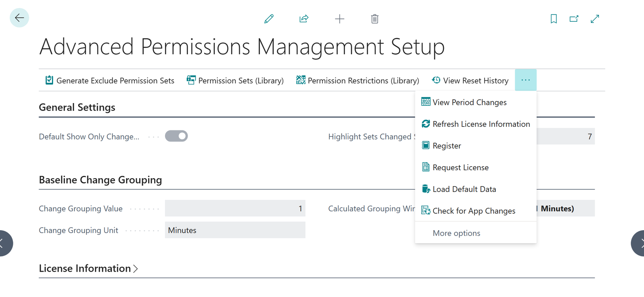Go to previous record arrow

[x=6, y=243]
